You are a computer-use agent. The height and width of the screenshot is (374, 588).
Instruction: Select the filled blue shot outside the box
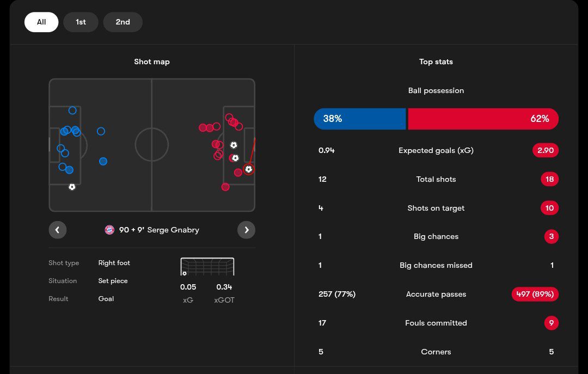coord(103,161)
